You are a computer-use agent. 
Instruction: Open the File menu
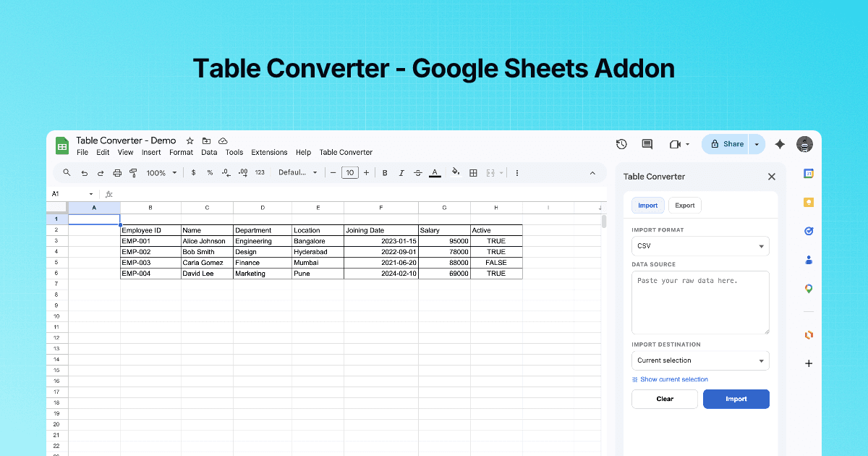[82, 152]
